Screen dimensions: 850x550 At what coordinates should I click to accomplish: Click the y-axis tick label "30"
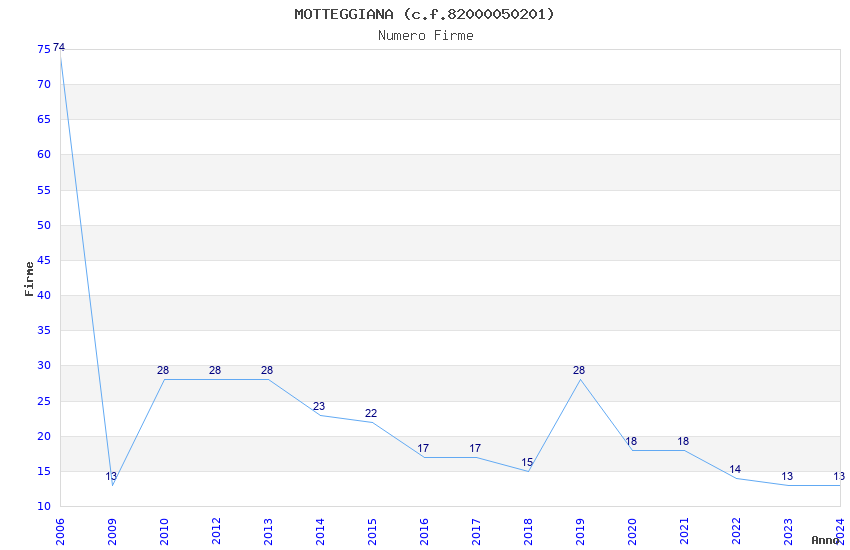44,366
